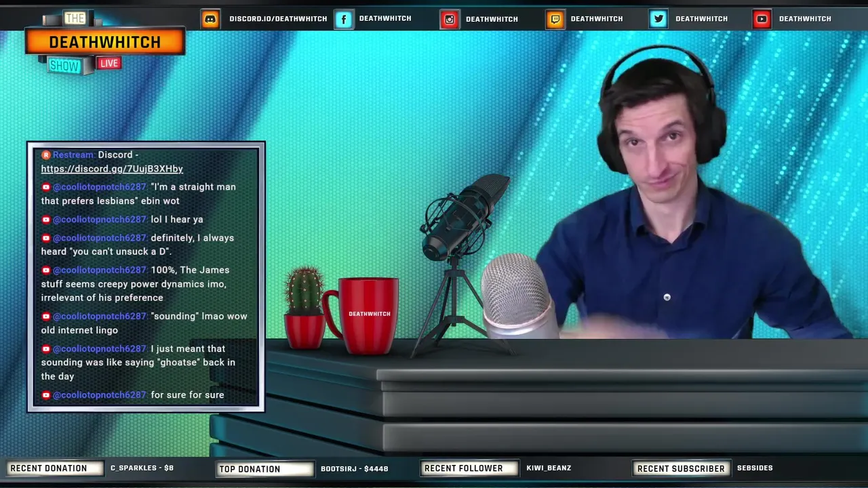Click username on "lol I hear ya" message
This screenshot has height=488, width=868.
[100, 220]
